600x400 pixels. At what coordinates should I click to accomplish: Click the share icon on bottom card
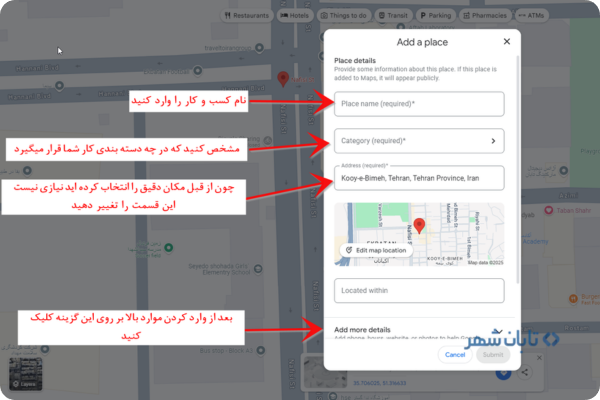coord(525,372)
